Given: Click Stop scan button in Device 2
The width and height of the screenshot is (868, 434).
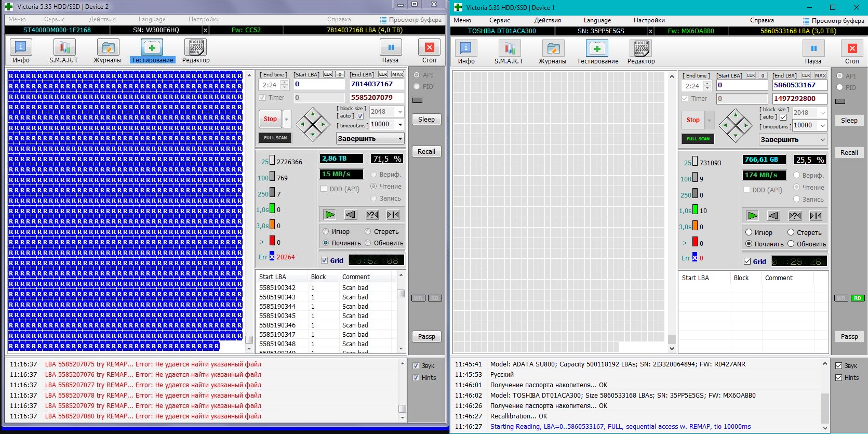Looking at the screenshot, I should (270, 119).
